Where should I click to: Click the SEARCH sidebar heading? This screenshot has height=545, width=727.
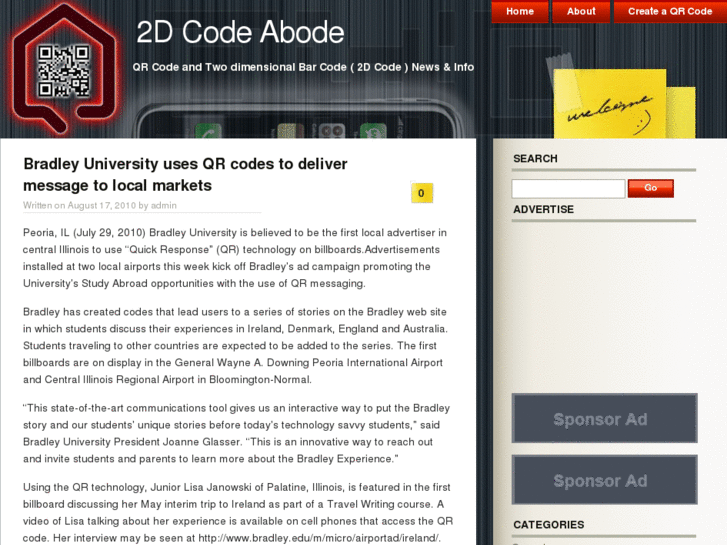coord(535,159)
